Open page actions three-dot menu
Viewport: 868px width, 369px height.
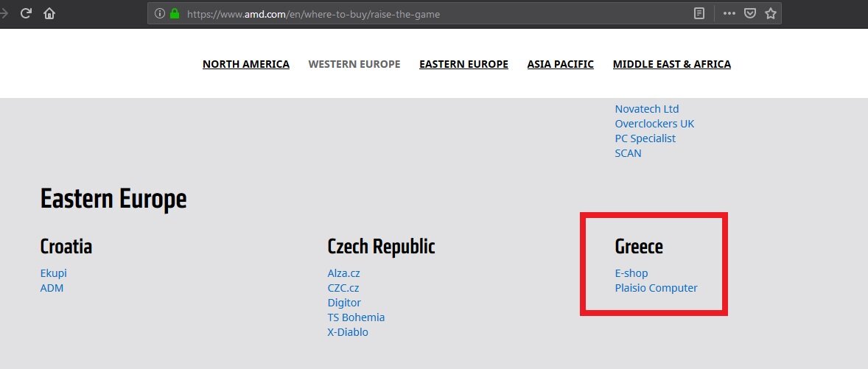point(729,14)
